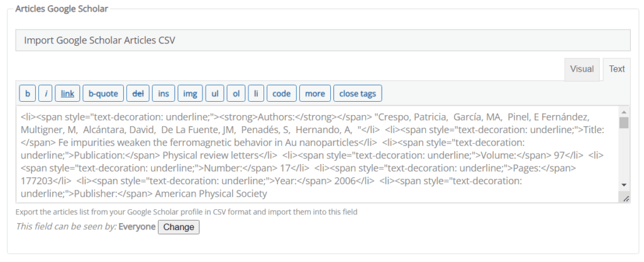Click the text area scrollbar down arrow
644x262 pixels.
pyautogui.click(x=623, y=185)
